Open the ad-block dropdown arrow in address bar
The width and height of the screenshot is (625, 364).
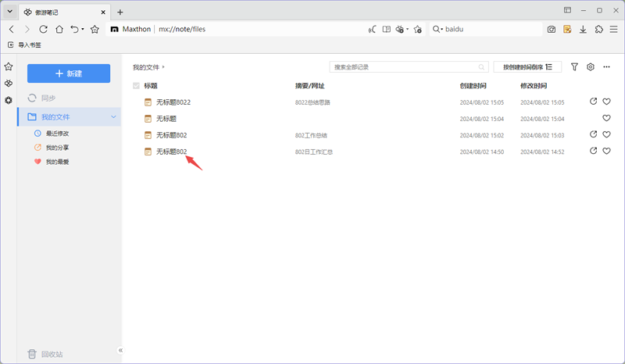point(407,29)
